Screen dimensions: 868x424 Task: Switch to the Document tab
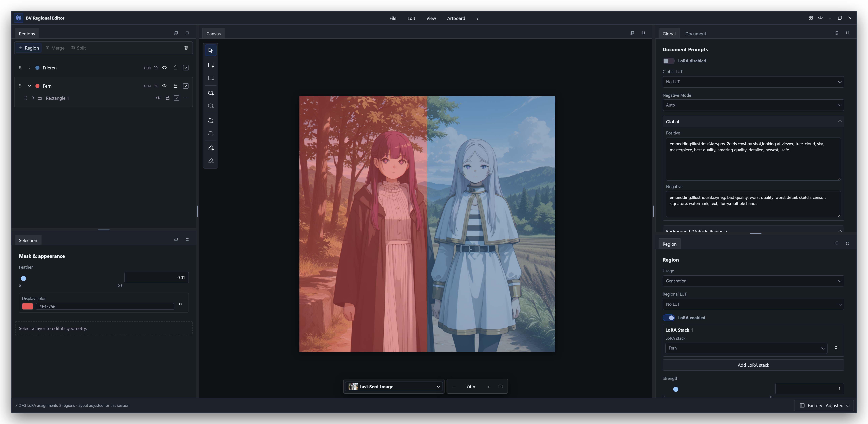696,34
